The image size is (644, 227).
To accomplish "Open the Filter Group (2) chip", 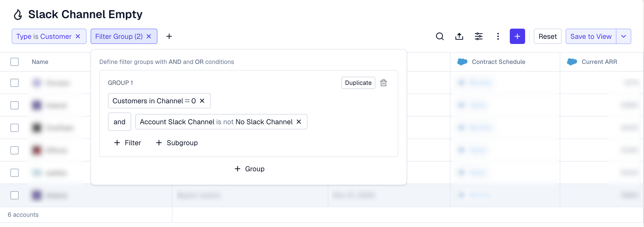I will [x=119, y=37].
